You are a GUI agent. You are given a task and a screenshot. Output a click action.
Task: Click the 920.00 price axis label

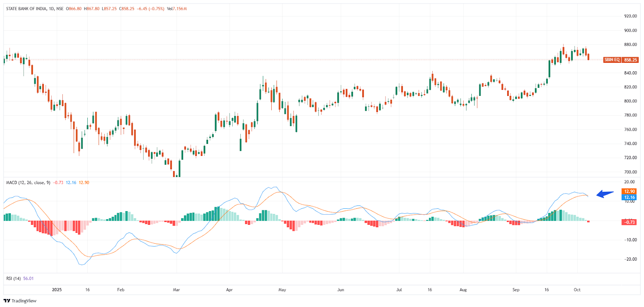[x=630, y=16]
